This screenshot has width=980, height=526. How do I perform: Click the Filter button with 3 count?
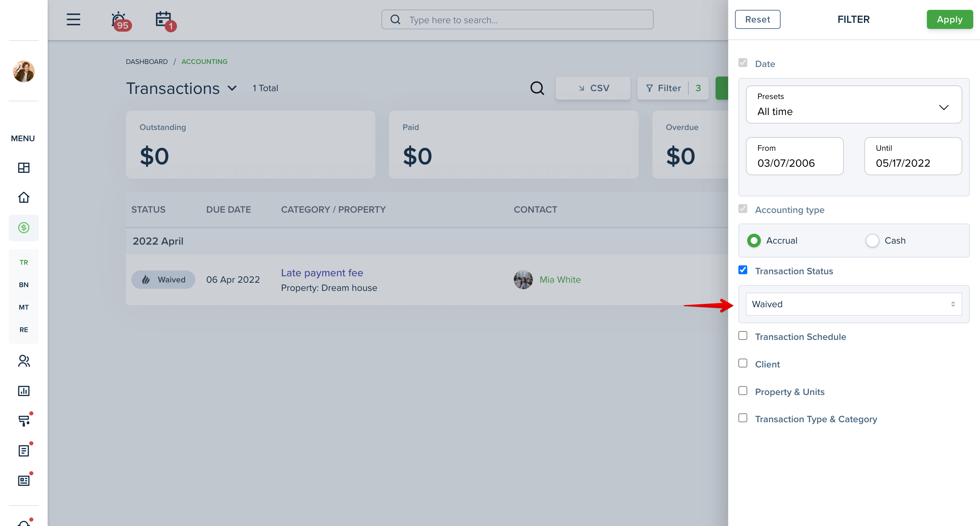[673, 88]
